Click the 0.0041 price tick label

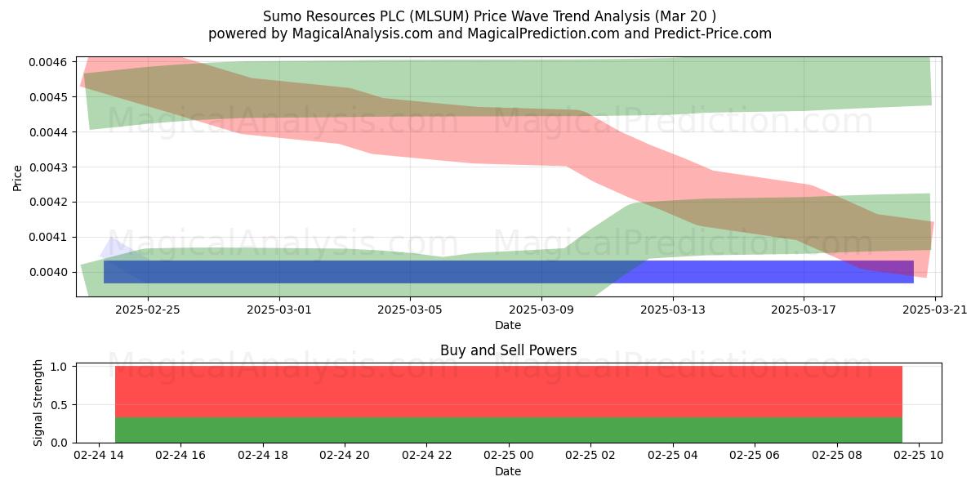pyautogui.click(x=49, y=237)
